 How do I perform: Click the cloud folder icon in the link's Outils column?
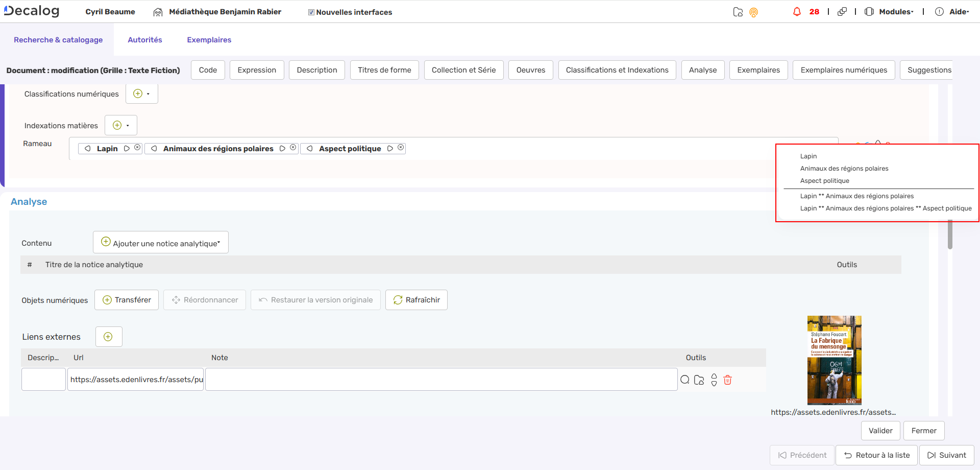[x=698, y=380]
